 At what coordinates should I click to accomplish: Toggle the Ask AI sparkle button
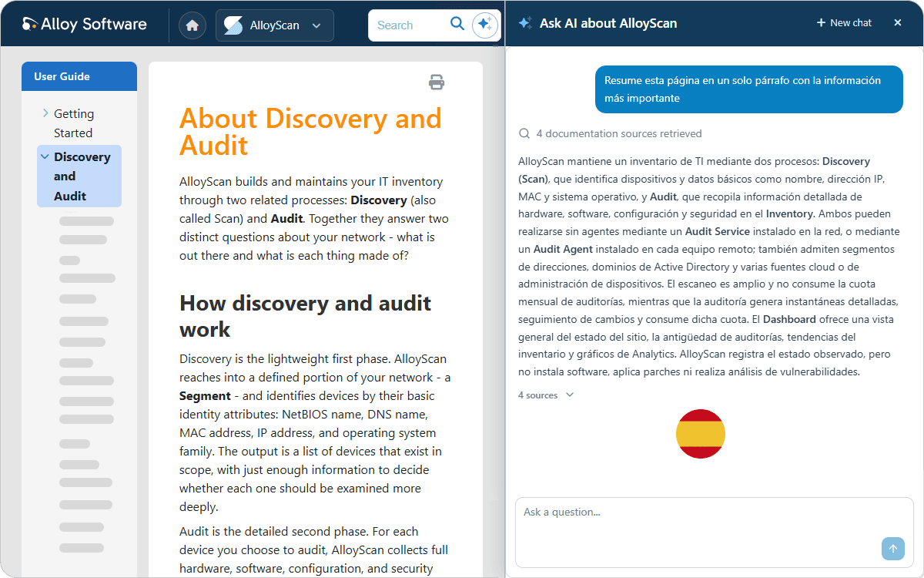pyautogui.click(x=484, y=25)
